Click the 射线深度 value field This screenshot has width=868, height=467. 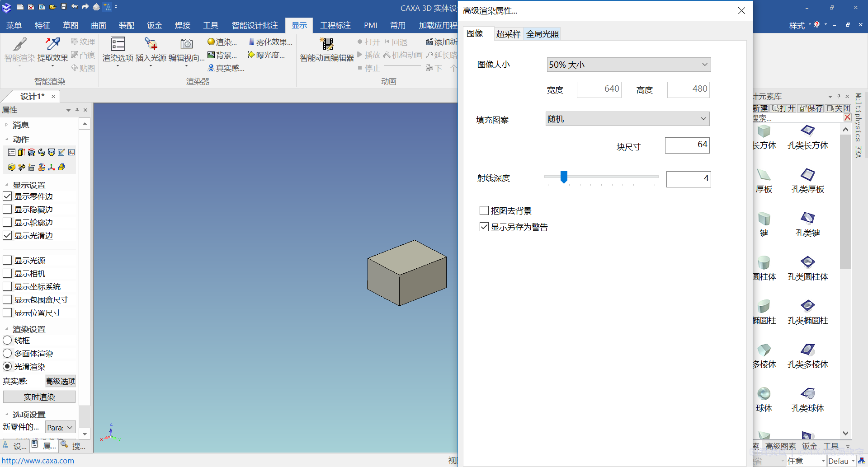(x=689, y=179)
